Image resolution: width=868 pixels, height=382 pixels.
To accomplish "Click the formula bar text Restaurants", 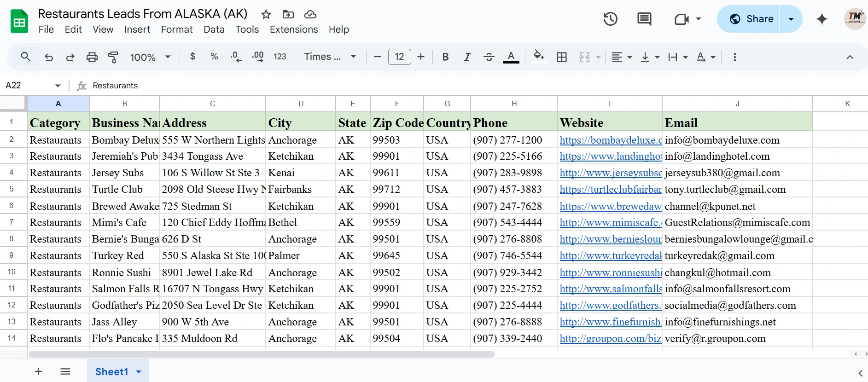I will (x=115, y=86).
